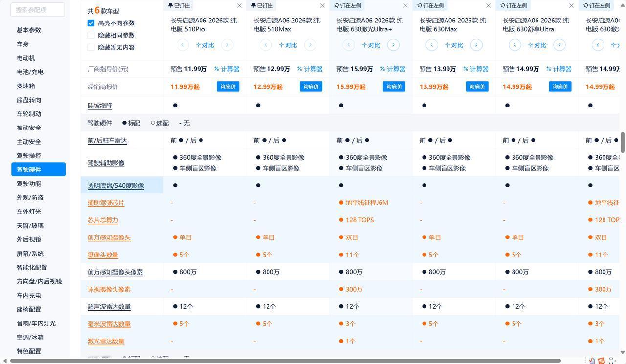Open the 辅助驾驶芯片 parameter link
626x364 pixels.
pos(106,203)
